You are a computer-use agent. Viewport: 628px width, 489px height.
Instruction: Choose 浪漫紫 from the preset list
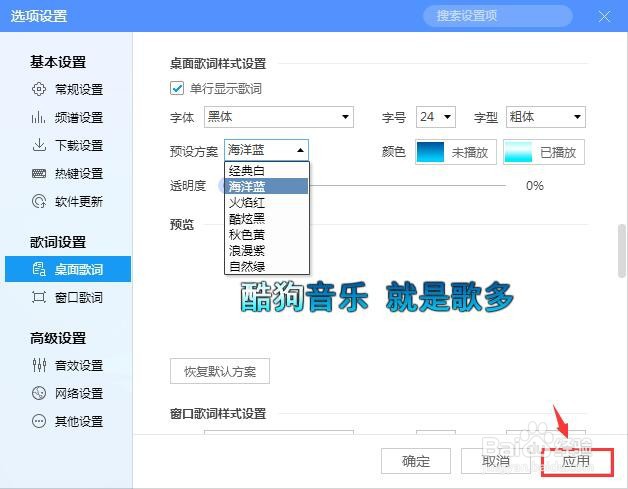267,250
